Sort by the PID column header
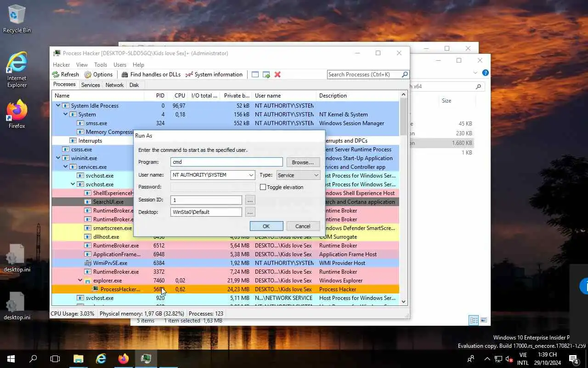The image size is (588, 368). click(x=155, y=96)
